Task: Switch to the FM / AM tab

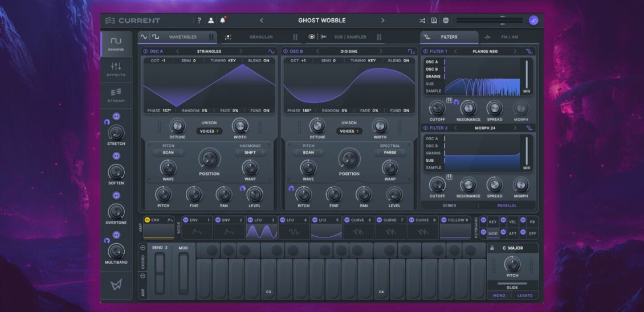Action: tap(510, 37)
